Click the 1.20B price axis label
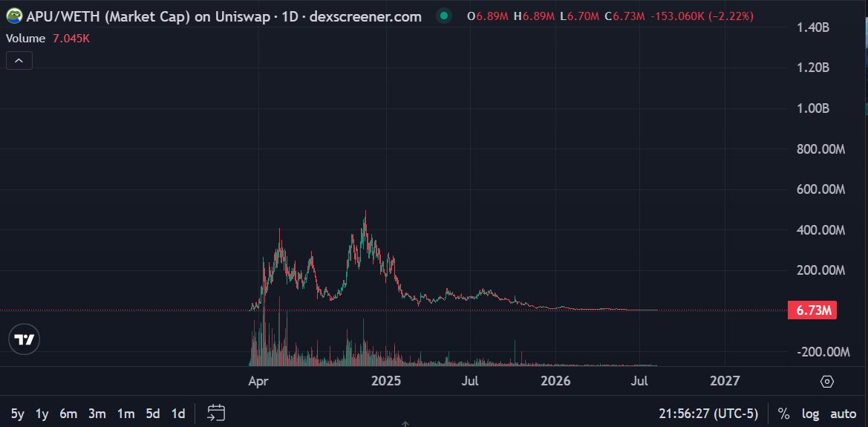 (x=812, y=68)
